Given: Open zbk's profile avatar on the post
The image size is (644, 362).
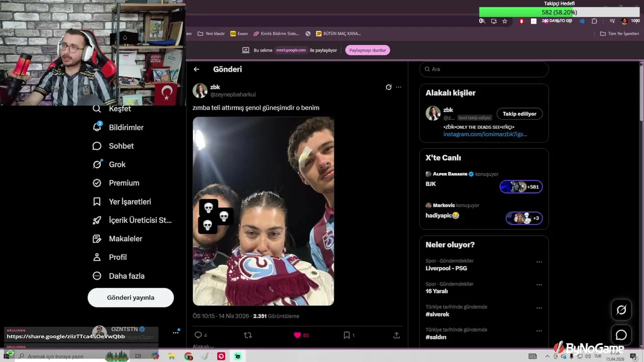Looking at the screenshot, I should (200, 90).
